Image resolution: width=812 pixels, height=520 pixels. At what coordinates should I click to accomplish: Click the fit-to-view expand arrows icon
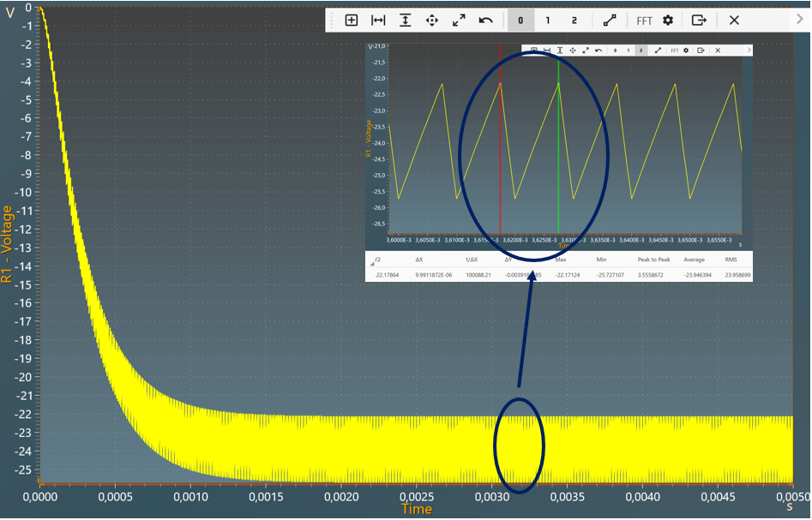pyautogui.click(x=459, y=21)
